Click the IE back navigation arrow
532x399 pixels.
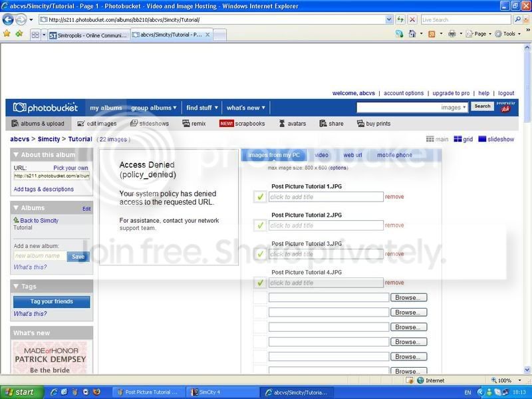click(8, 20)
